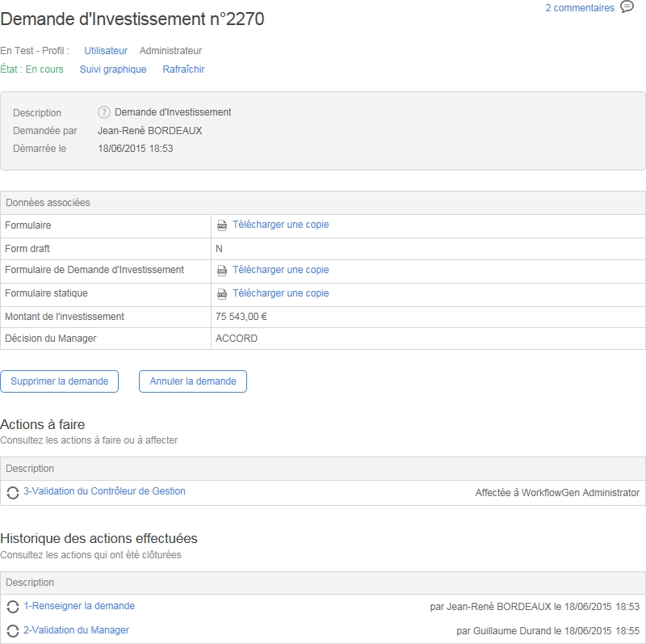The image size is (646, 644).
Task: Open 2-Validation du Manager history entry
Action: (x=76, y=630)
